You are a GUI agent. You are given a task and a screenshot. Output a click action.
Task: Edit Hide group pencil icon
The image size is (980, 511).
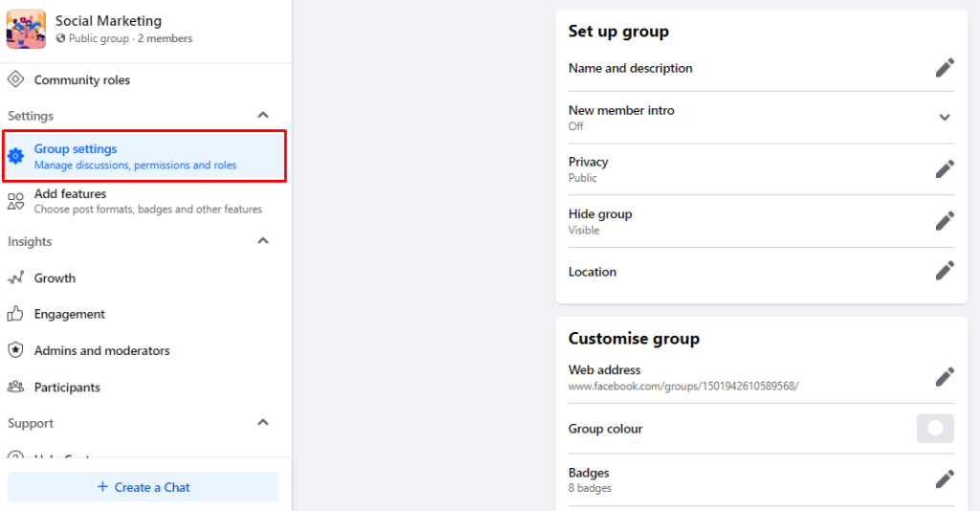(945, 220)
